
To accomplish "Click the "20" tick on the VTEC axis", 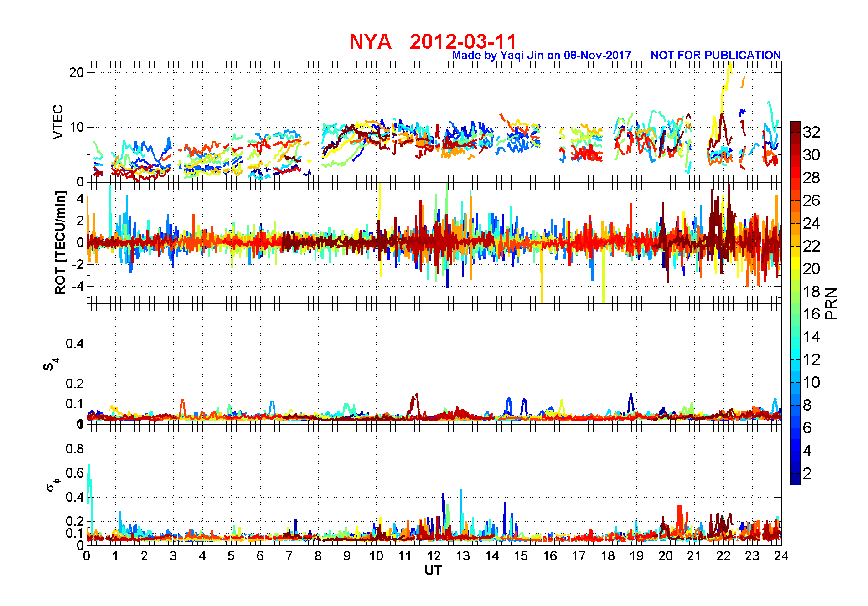I will pyautogui.click(x=77, y=72).
